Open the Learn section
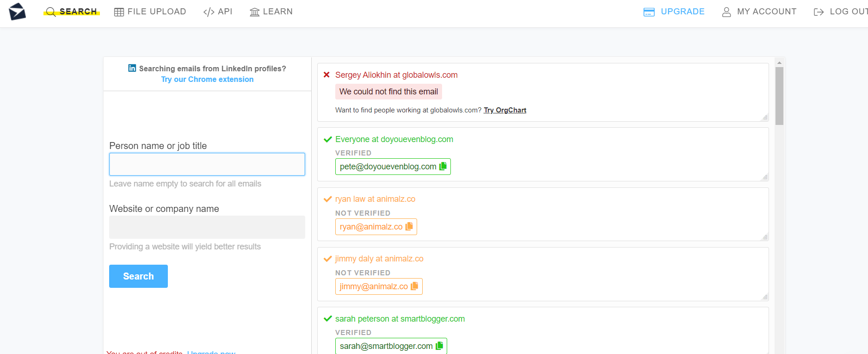The height and width of the screenshot is (354, 868). 271,12
